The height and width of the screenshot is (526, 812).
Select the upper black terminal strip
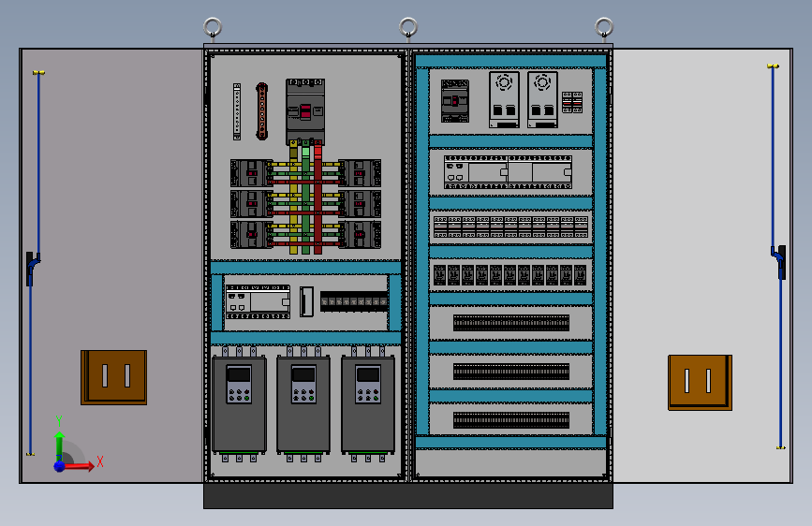point(511,323)
